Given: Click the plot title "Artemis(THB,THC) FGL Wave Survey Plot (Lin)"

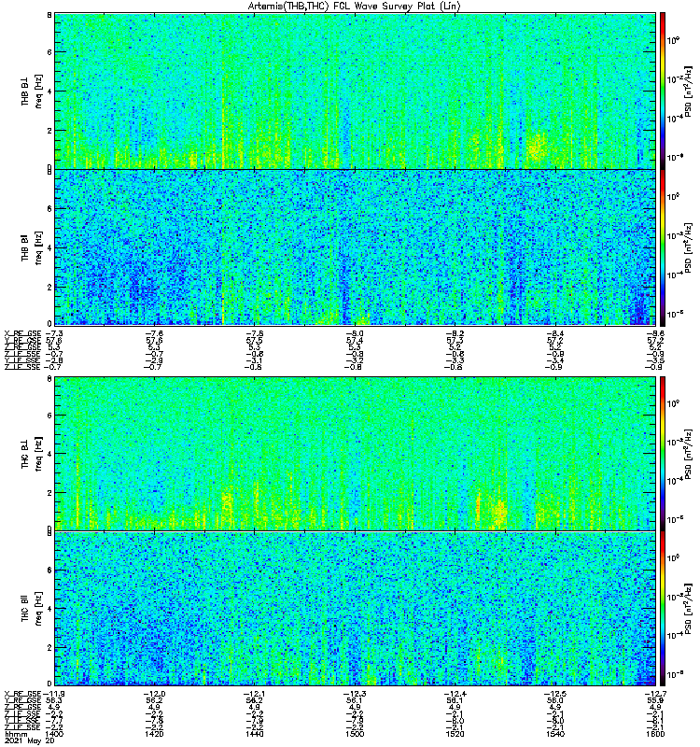Looking at the screenshot, I should (354, 7).
